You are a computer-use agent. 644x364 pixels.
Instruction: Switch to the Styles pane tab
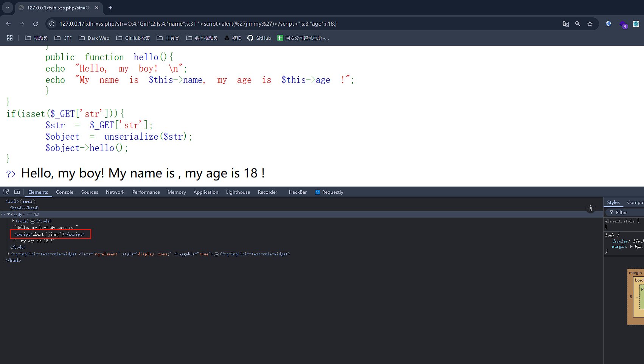click(613, 202)
